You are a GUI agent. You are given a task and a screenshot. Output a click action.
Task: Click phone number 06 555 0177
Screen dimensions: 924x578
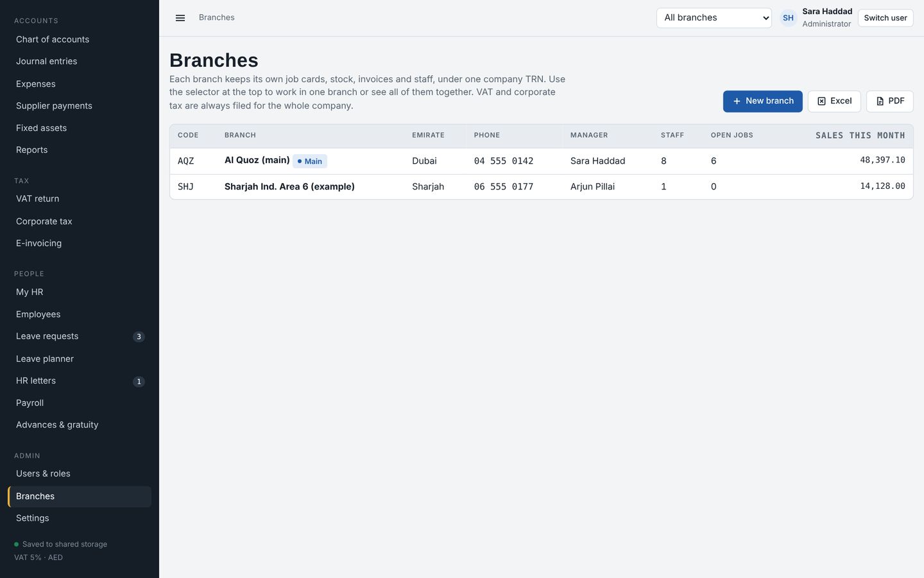[504, 187]
